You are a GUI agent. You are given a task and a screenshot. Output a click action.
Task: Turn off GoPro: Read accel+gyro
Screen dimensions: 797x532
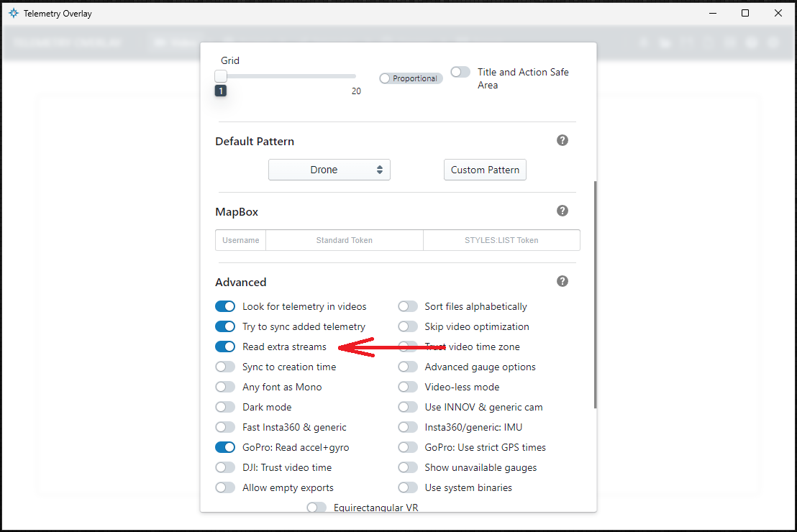[x=225, y=447]
